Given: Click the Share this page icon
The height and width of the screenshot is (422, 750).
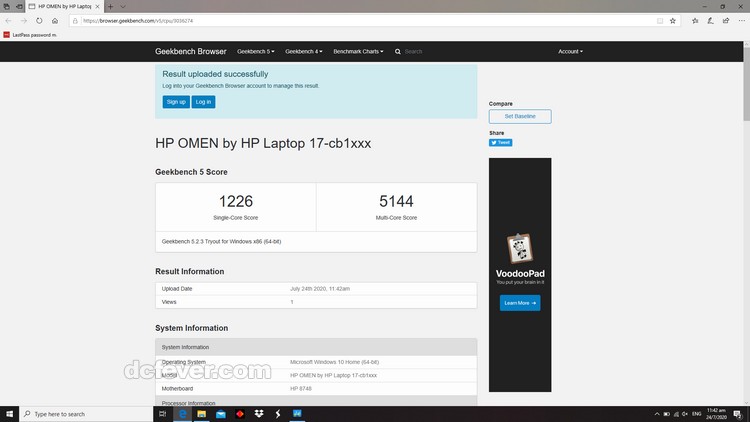Looking at the screenshot, I should click(x=726, y=21).
